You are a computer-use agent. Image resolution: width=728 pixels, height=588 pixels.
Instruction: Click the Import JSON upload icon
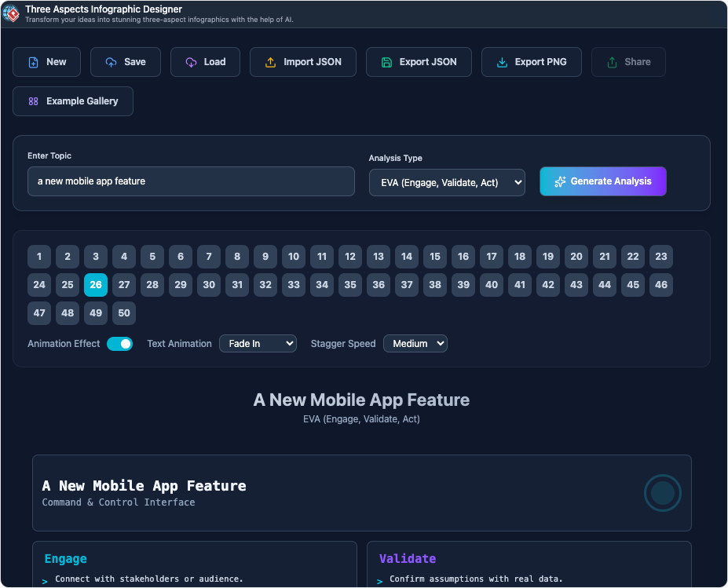[271, 62]
